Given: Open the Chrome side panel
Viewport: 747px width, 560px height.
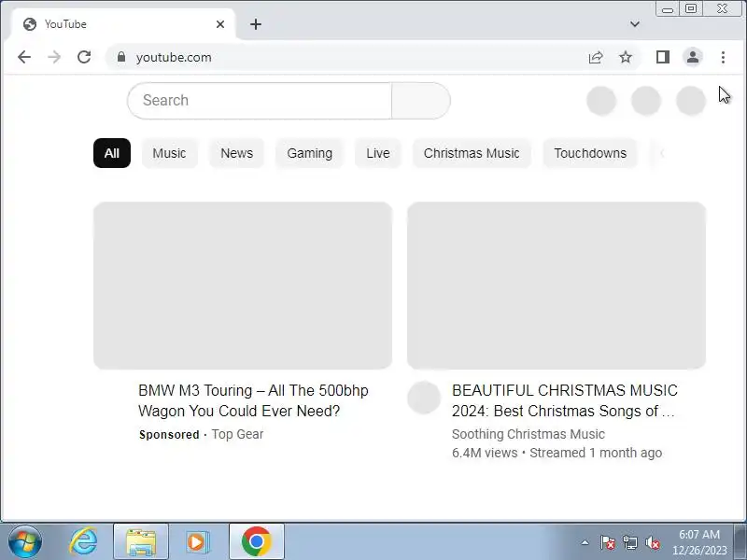Looking at the screenshot, I should tap(663, 57).
